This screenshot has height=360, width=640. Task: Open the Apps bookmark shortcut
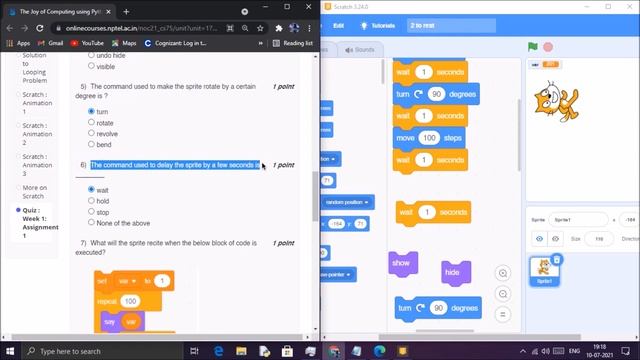point(18,43)
